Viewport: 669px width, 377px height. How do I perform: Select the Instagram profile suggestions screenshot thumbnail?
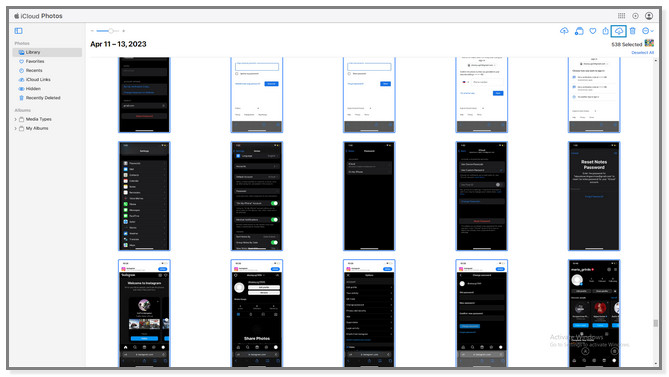pyautogui.click(x=594, y=313)
